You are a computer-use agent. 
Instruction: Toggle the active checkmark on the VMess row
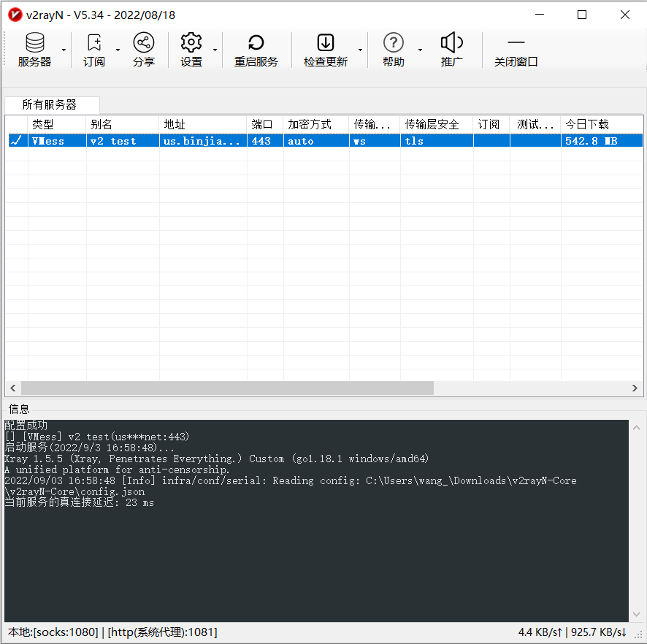click(15, 141)
